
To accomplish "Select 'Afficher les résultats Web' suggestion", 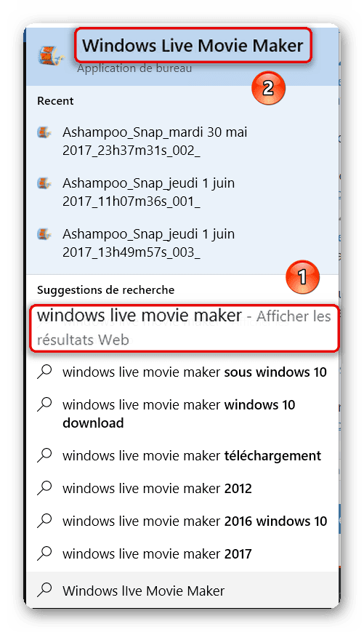I will (184, 328).
